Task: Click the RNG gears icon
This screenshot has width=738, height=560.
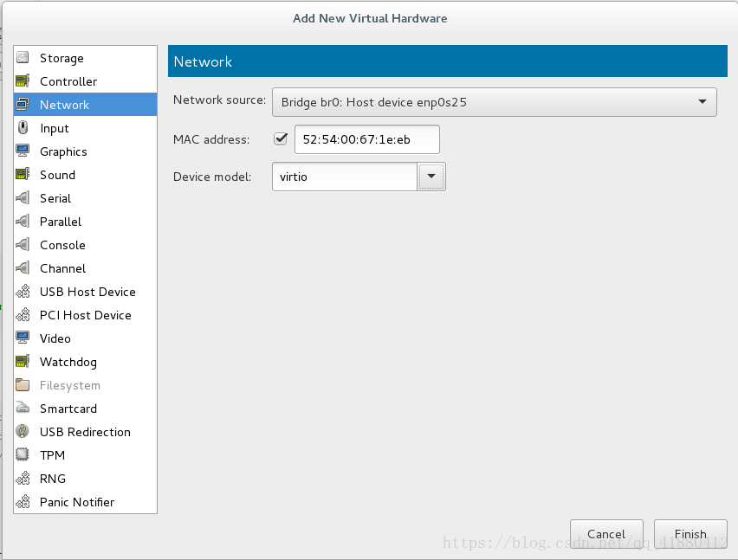Action: pos(23,478)
